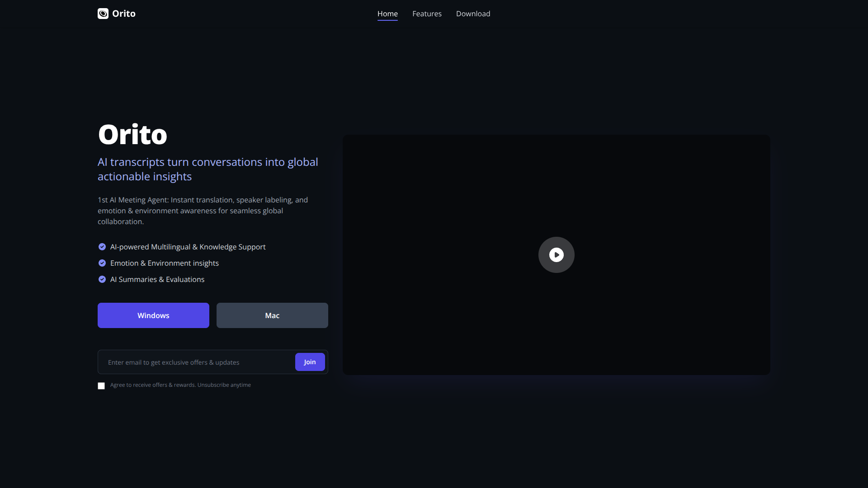Play the demo video
868x488 pixels.
coord(556,255)
